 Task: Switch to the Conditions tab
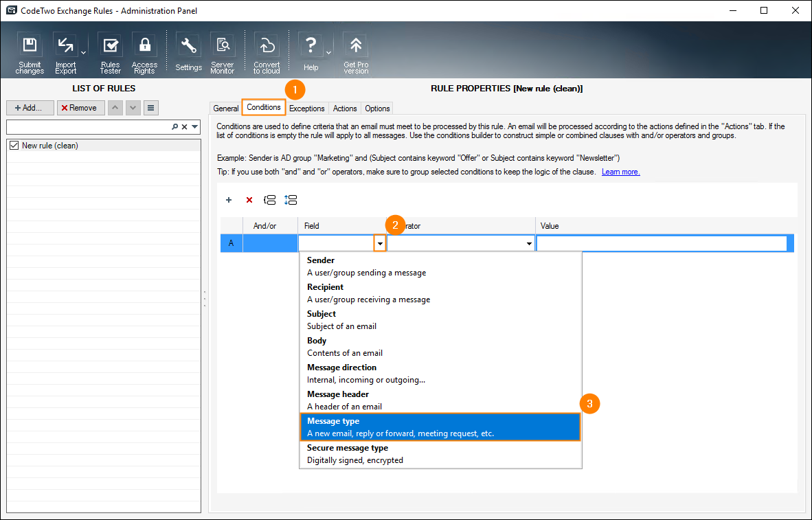pos(264,107)
